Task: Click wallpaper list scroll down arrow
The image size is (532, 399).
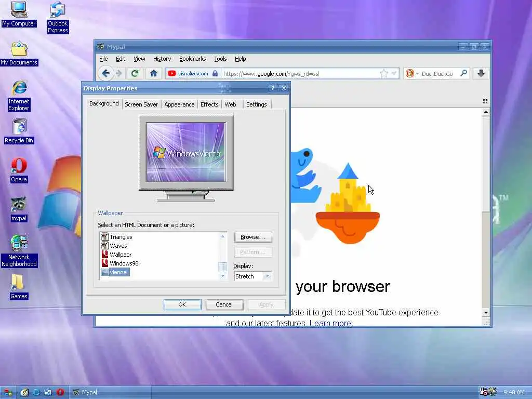Action: point(222,276)
